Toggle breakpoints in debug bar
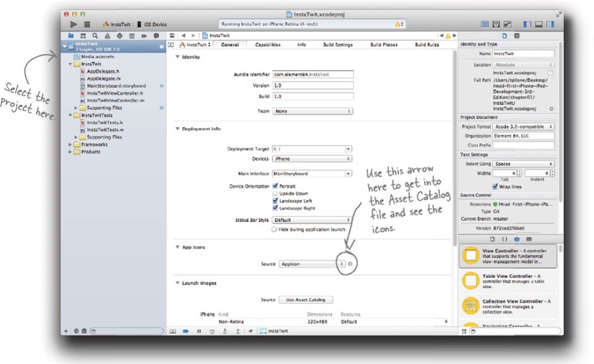Image resolution: width=594 pixels, height=364 pixels. coord(186,331)
